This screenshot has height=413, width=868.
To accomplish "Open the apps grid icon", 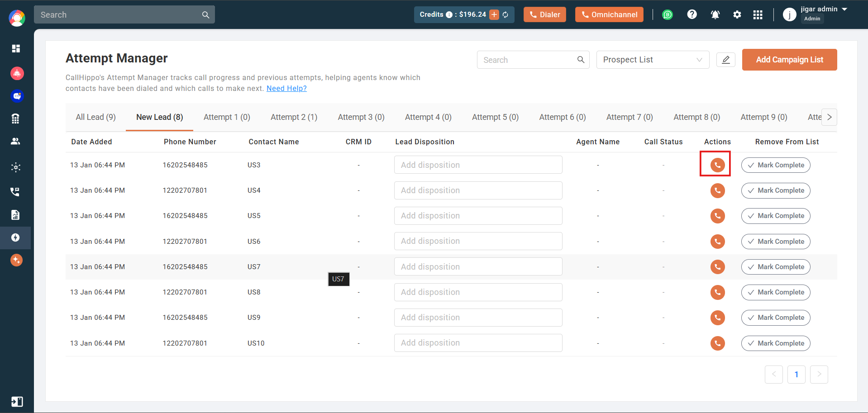I will pos(758,15).
